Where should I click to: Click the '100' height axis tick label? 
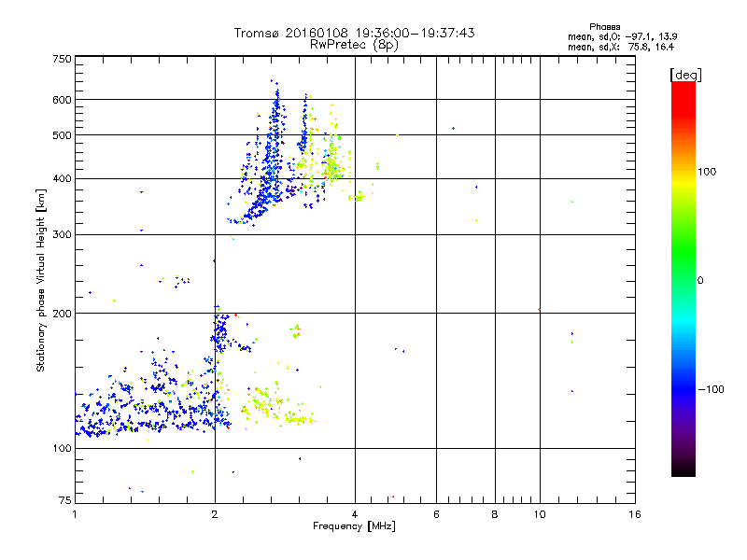[62, 449]
